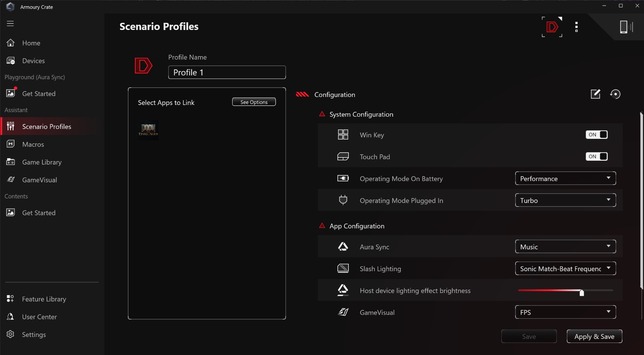Click the See Options button
644x355 pixels.
click(x=254, y=102)
